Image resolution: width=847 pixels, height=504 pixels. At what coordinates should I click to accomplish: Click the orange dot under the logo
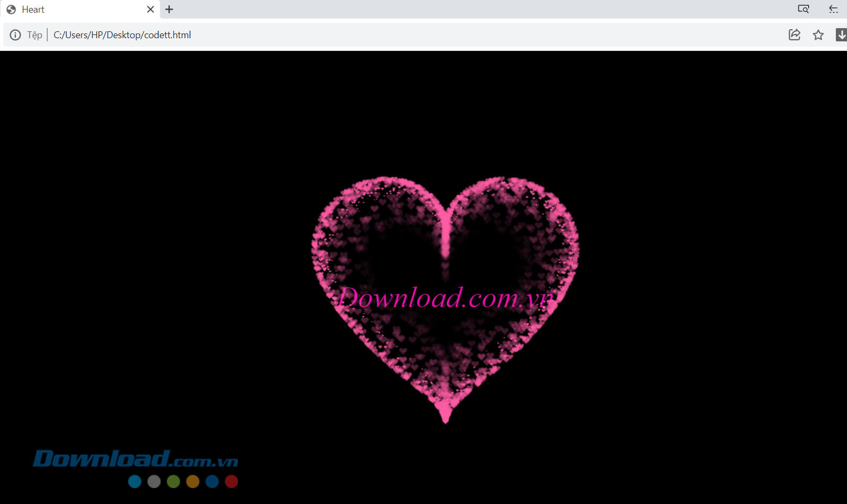point(193,481)
